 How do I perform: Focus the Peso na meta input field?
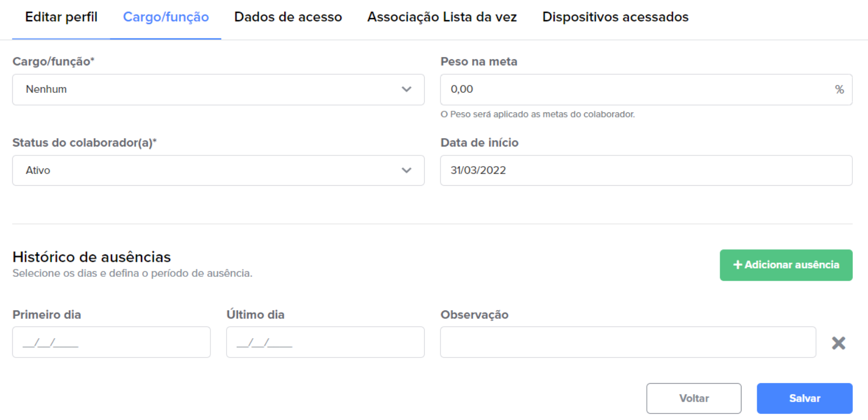(646, 89)
